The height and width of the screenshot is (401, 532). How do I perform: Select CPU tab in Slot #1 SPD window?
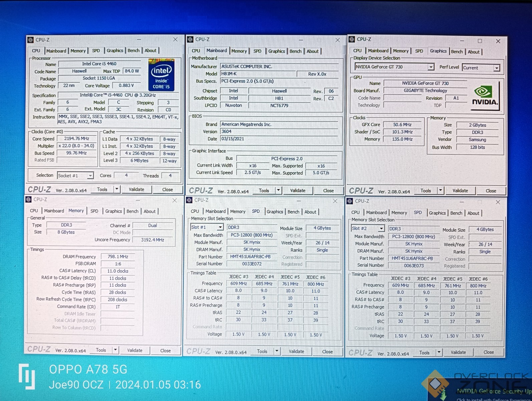[x=195, y=212]
